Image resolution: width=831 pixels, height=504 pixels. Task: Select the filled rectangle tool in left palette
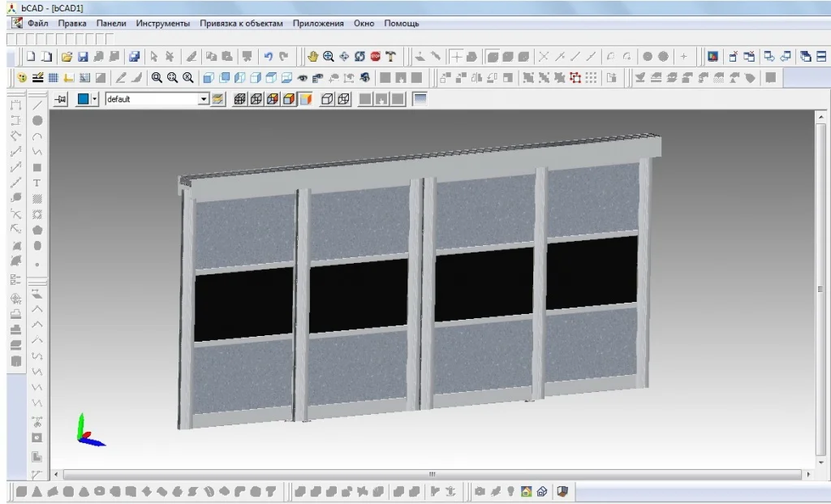tap(37, 167)
